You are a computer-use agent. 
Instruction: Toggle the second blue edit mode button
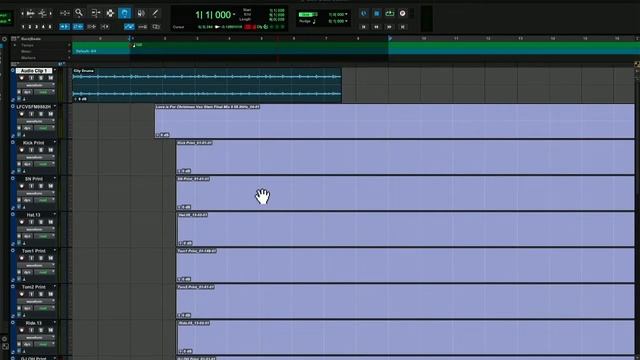click(78, 27)
